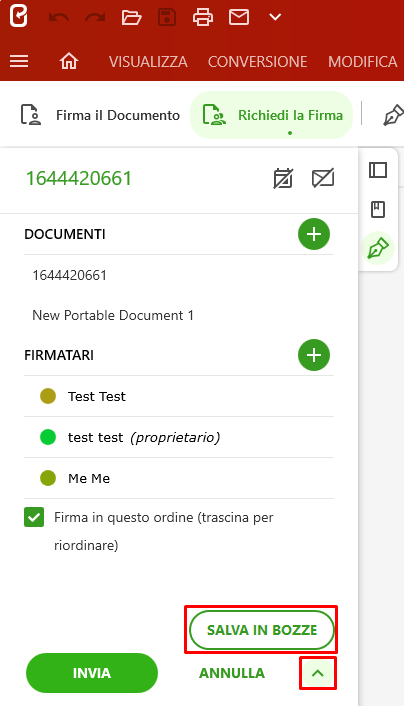Click the crossed-out calendar icon
Viewport: 404px width, 706px height.
[x=283, y=178]
